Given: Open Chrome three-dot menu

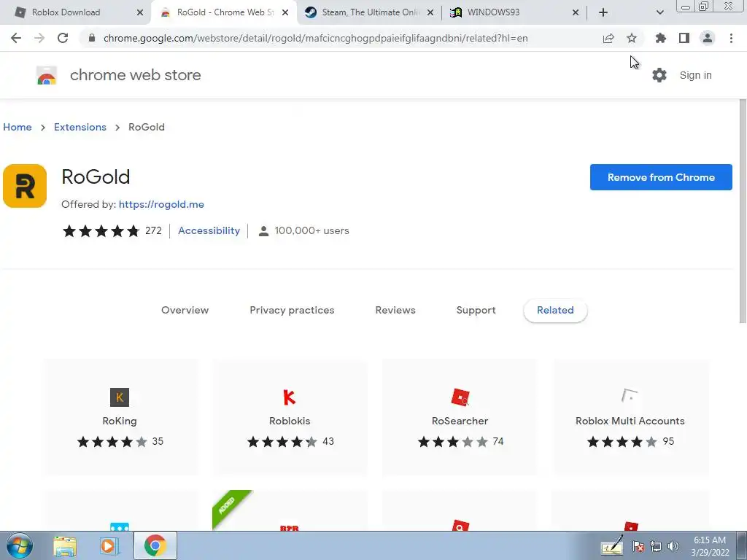Looking at the screenshot, I should tap(731, 38).
